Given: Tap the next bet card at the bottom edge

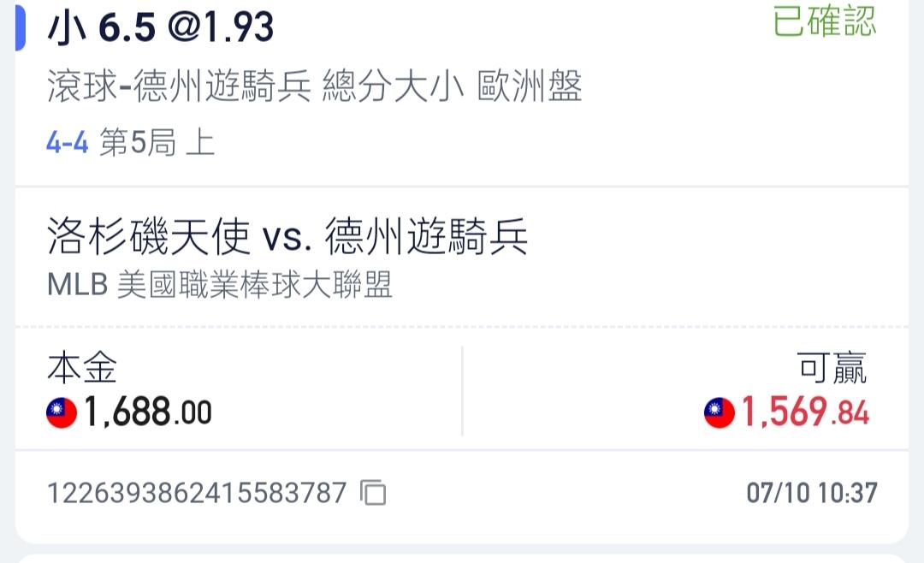Looking at the screenshot, I should pyautogui.click(x=462, y=557).
